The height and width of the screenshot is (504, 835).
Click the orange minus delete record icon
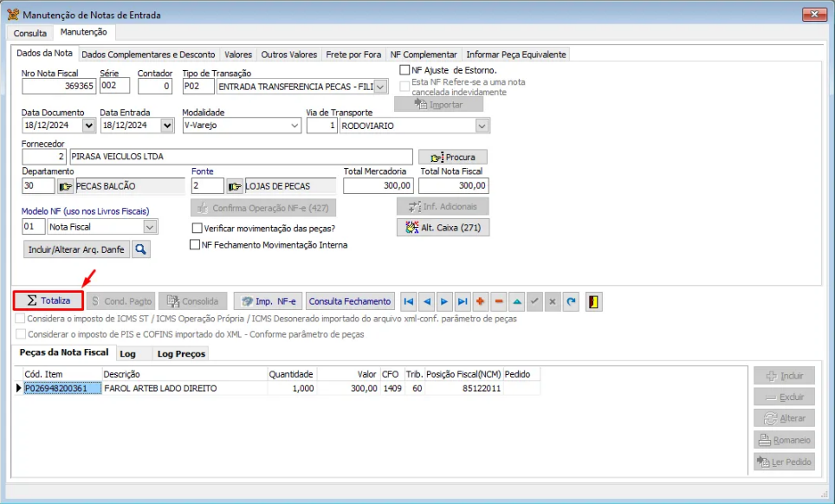click(x=498, y=301)
